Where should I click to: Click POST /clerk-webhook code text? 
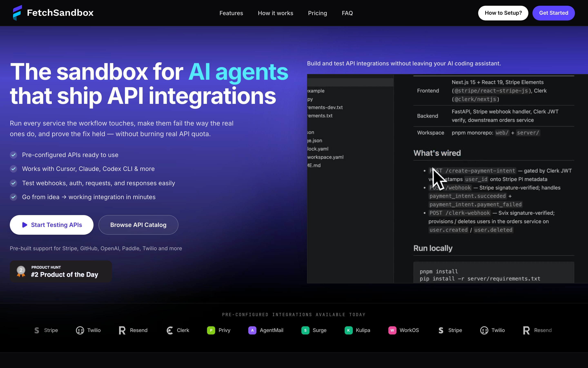point(459,213)
